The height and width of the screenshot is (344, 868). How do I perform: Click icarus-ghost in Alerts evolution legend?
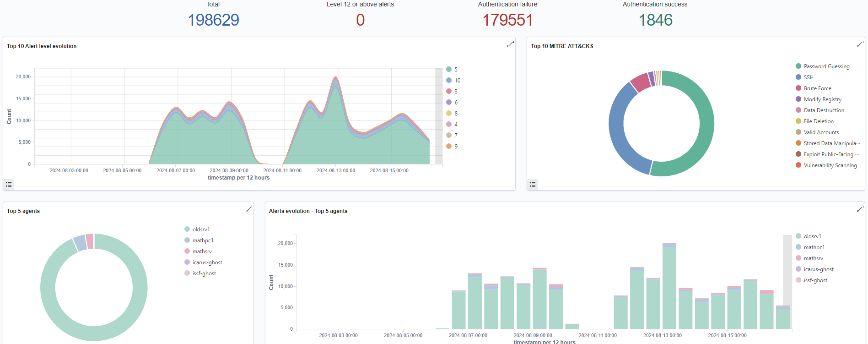pyautogui.click(x=815, y=269)
